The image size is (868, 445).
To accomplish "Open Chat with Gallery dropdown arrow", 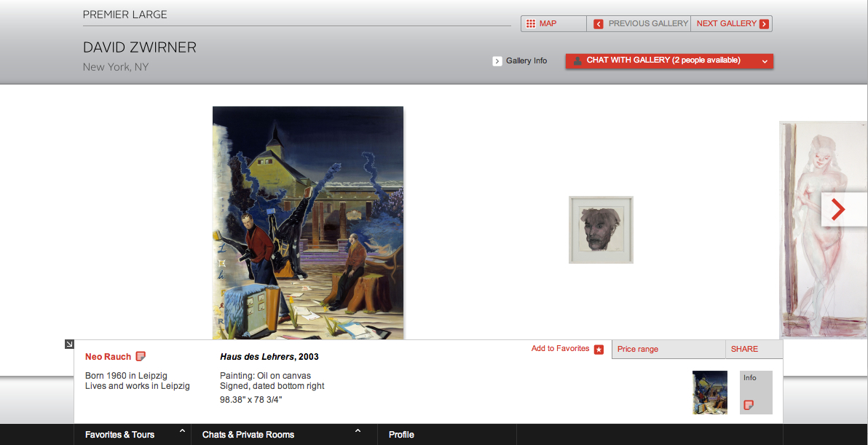I will click(765, 61).
